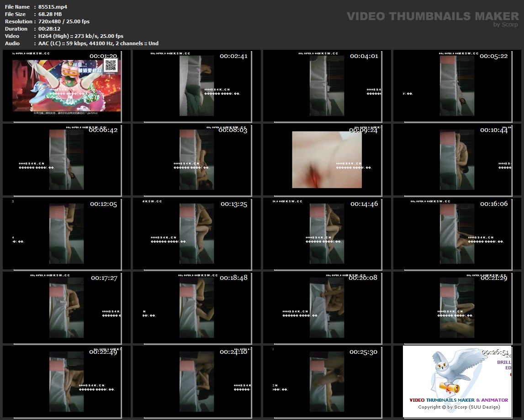The image size is (524, 420).
Task: Click the 'by Scorp' text in the header
Action: click(506, 25)
